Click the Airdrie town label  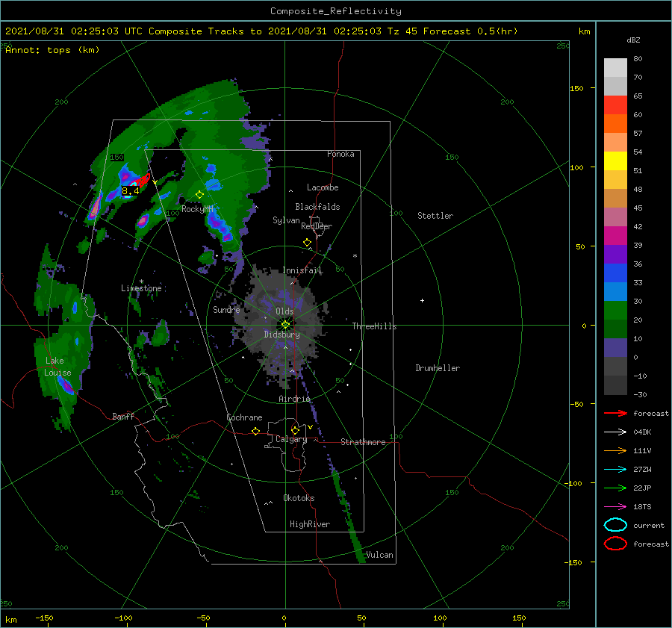tap(294, 399)
